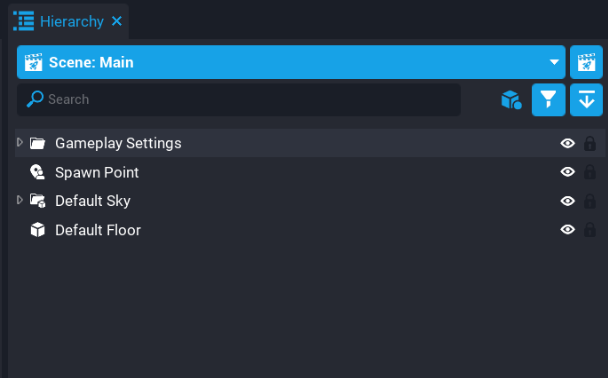
Task: Click the blue cube object-type icon
Action: [x=511, y=100]
